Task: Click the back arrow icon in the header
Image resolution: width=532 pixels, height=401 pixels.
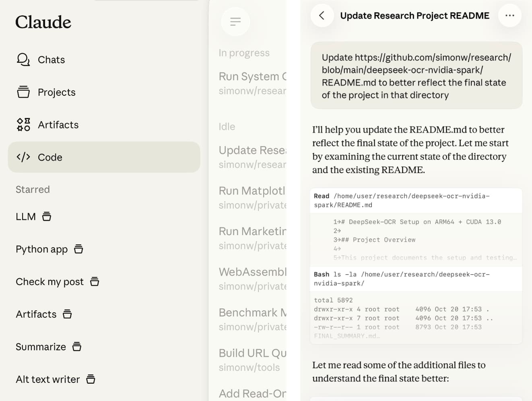Action: 322,16
